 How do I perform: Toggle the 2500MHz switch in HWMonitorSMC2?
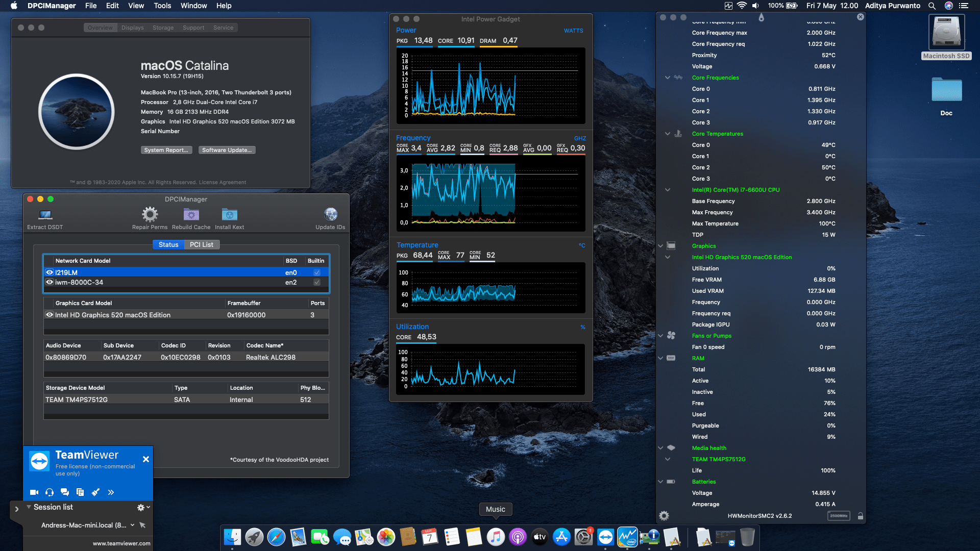click(x=839, y=516)
